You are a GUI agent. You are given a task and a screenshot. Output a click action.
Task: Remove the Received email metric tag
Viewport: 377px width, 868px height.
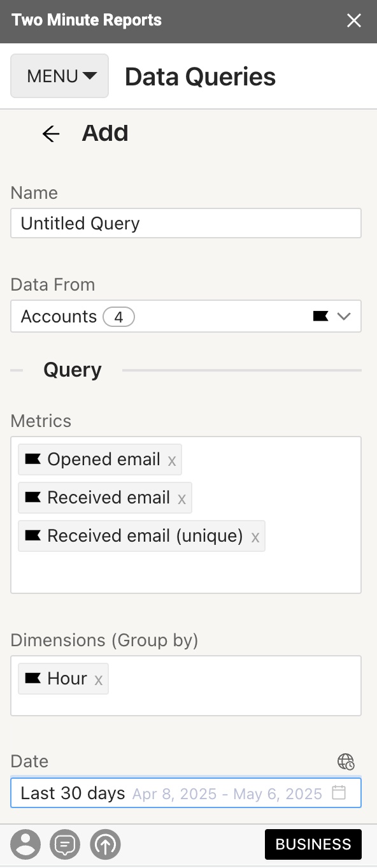tap(181, 499)
